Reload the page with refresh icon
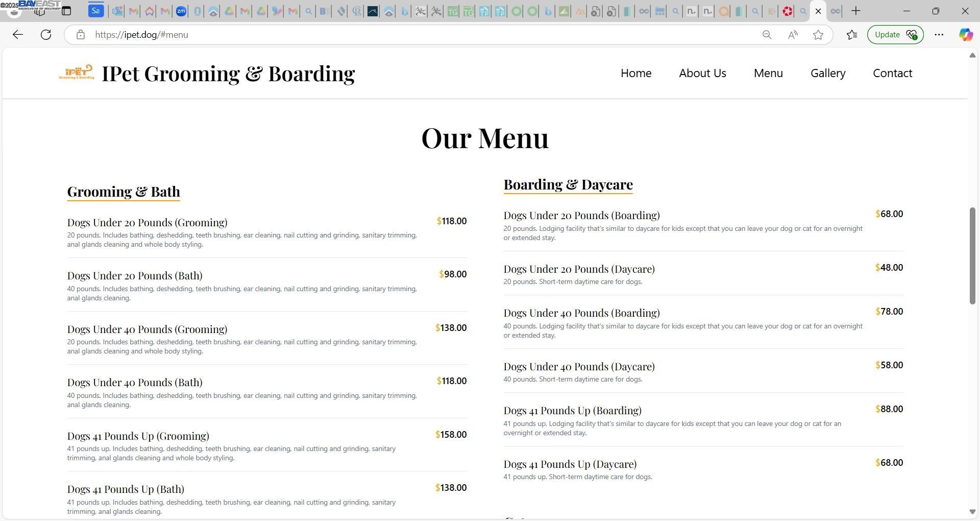 (x=46, y=35)
